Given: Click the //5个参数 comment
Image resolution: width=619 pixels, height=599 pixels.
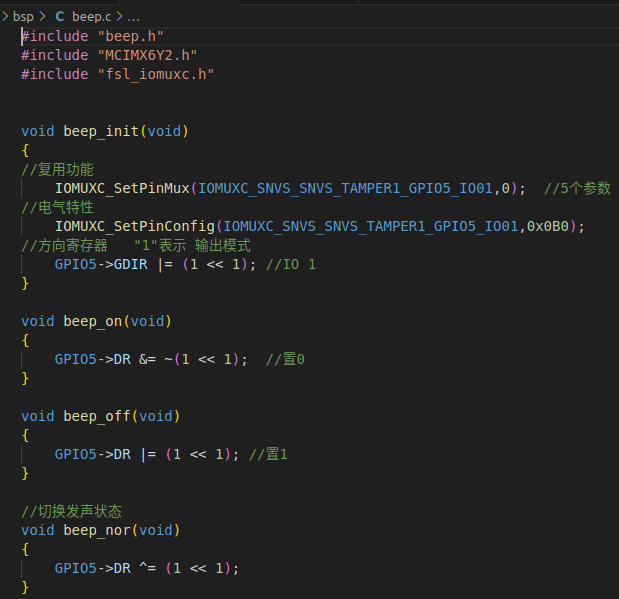Looking at the screenshot, I should click(578, 188).
